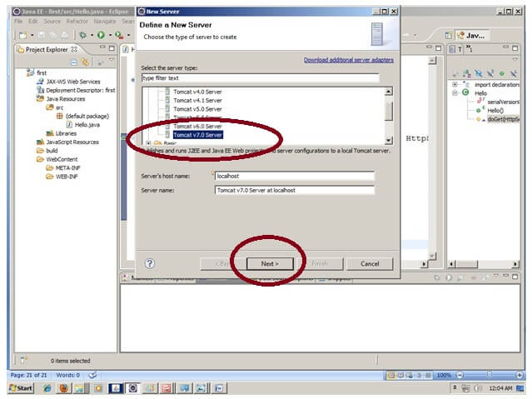The image size is (532, 399).
Task: Click the help question mark icon in dialog
Action: [150, 263]
